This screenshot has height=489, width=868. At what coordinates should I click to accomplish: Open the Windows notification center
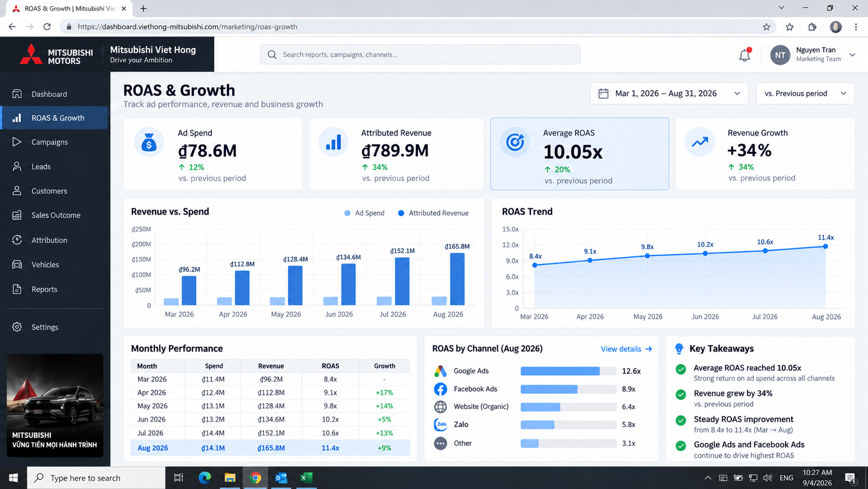(x=850, y=478)
